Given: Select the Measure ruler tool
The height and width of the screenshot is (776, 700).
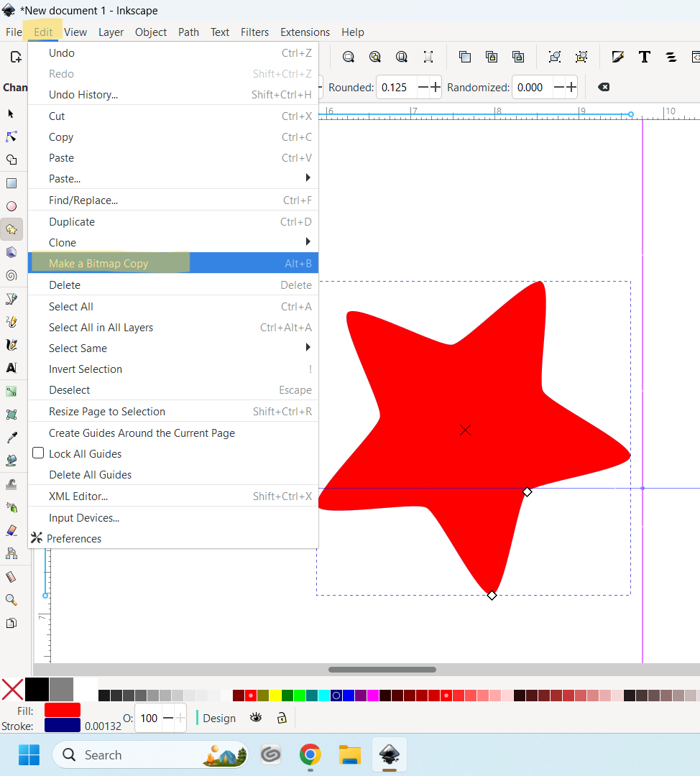Looking at the screenshot, I should coord(11,577).
